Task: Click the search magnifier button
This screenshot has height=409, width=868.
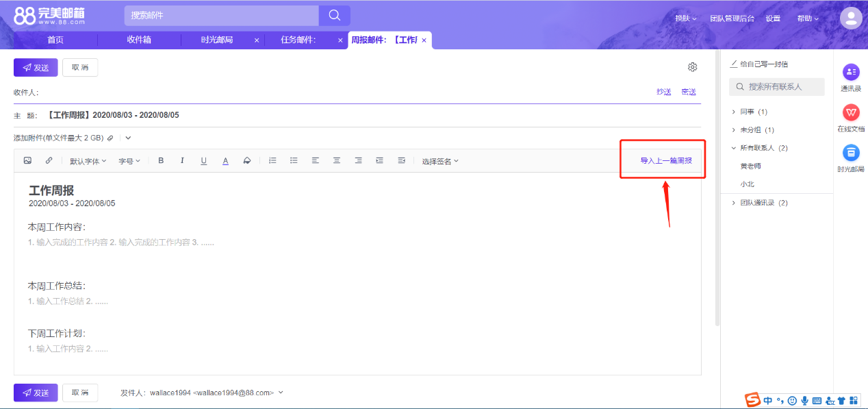Action: pyautogui.click(x=335, y=15)
